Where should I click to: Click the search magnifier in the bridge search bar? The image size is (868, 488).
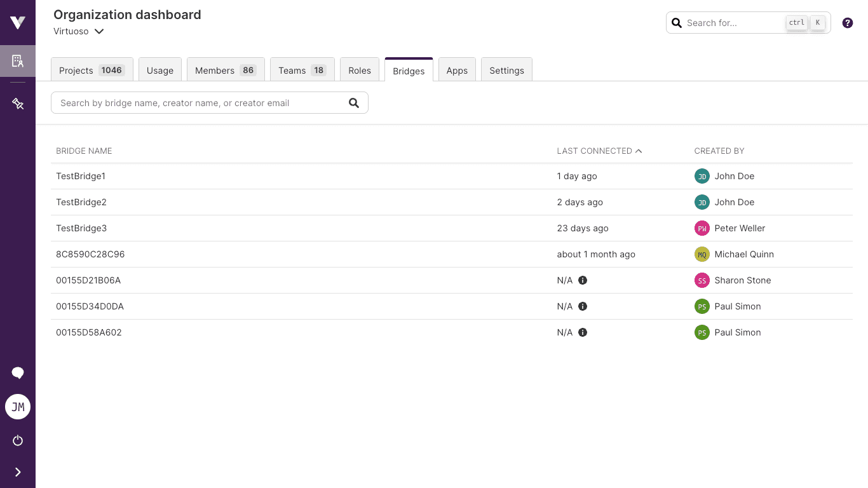tap(354, 102)
